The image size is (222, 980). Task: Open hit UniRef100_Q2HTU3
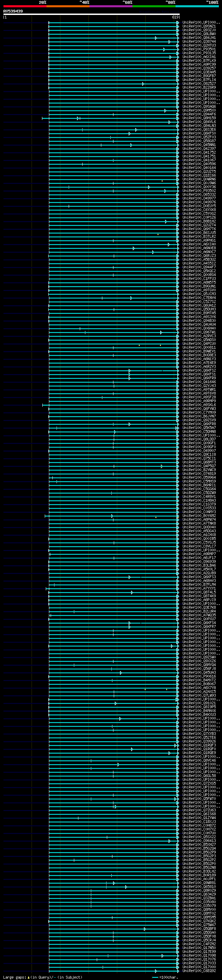[199, 45]
